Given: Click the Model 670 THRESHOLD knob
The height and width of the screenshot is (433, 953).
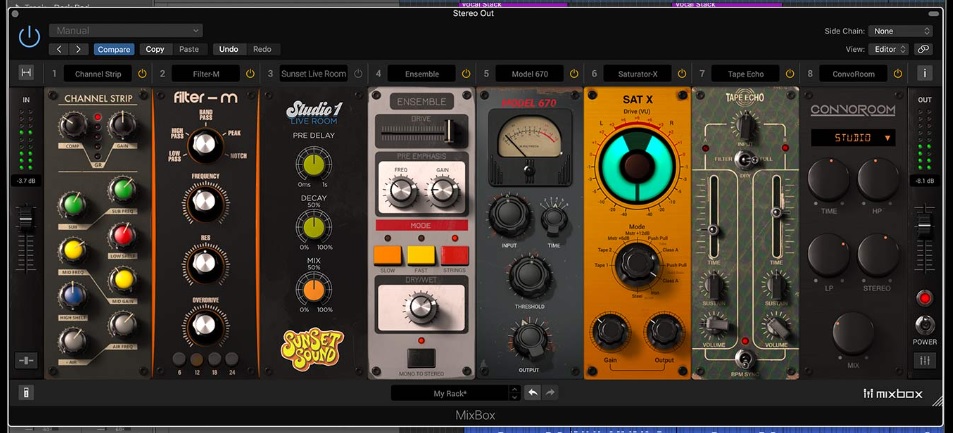Looking at the screenshot, I should 530,277.
